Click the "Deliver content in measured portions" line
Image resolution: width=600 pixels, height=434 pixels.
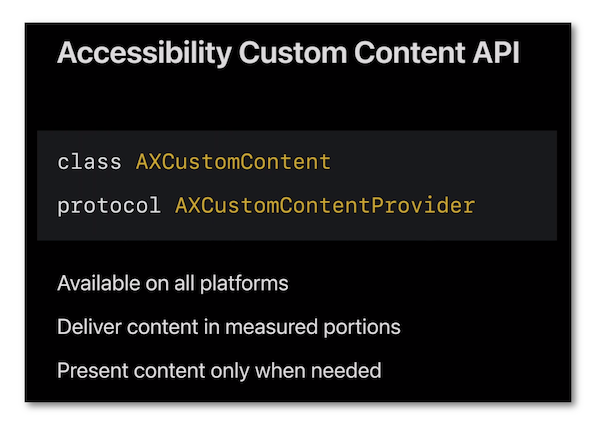click(x=229, y=327)
